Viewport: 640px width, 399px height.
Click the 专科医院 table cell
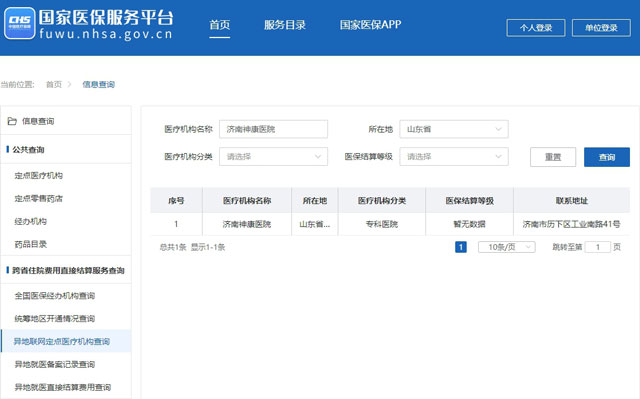pos(382,224)
